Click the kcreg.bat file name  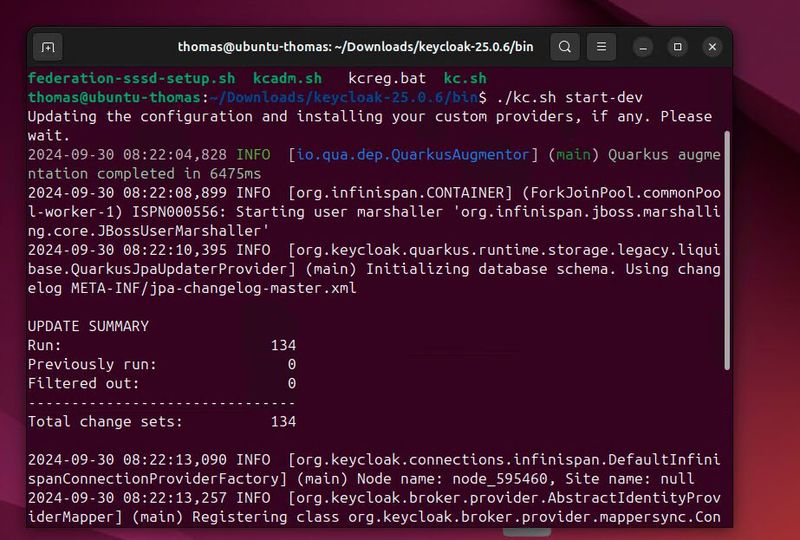[x=387, y=79]
